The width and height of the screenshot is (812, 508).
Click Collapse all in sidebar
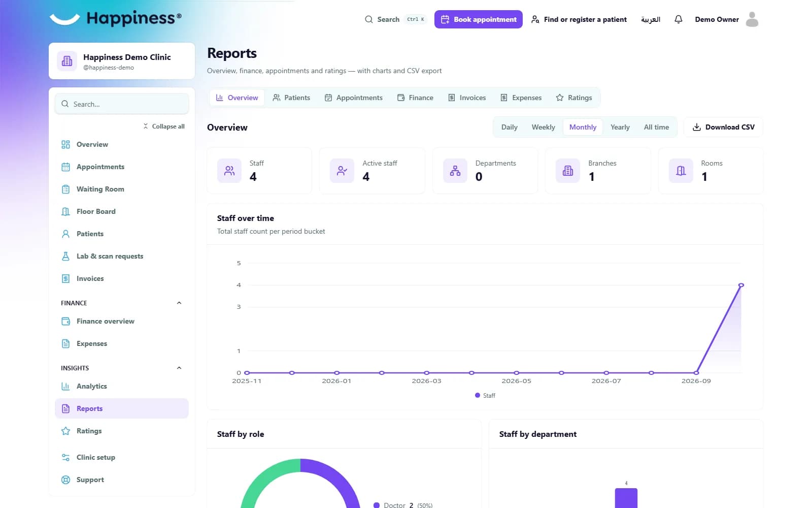coord(163,126)
